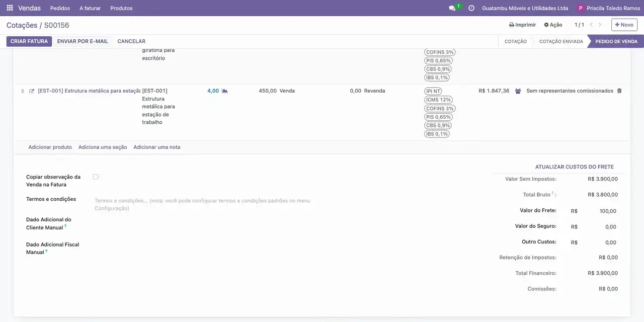This screenshot has height=322, width=644.
Task: Open the activities clock icon
Action: pos(471,8)
